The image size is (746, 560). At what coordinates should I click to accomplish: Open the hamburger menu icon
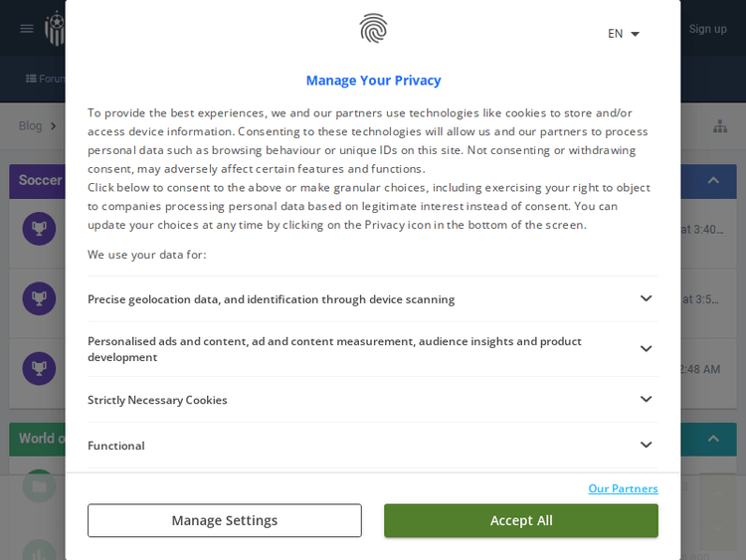pyautogui.click(x=27, y=29)
